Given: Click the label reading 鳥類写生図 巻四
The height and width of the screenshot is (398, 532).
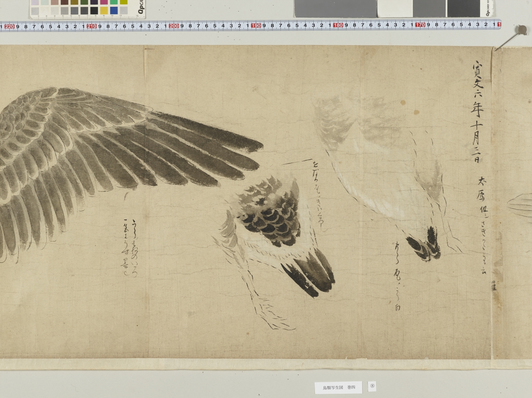Looking at the screenshot, I should 338,387.
